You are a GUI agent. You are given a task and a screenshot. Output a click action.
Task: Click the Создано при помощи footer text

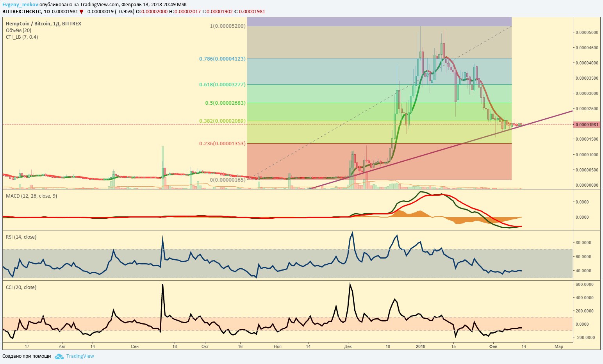tap(27, 356)
